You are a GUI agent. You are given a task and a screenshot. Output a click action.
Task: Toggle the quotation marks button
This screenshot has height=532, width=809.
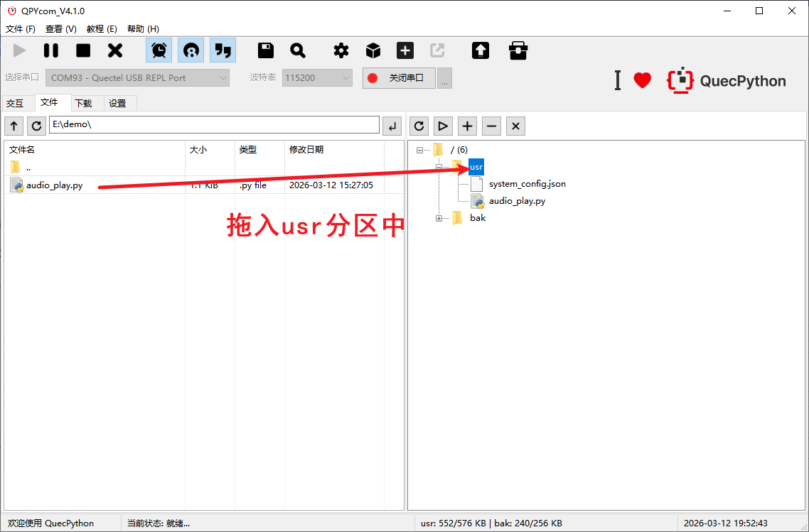[x=223, y=50]
